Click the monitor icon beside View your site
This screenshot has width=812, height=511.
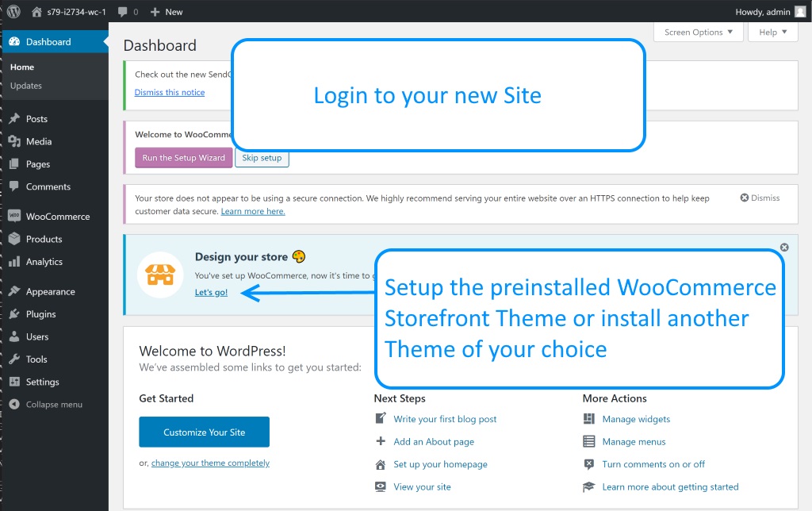[x=381, y=486]
